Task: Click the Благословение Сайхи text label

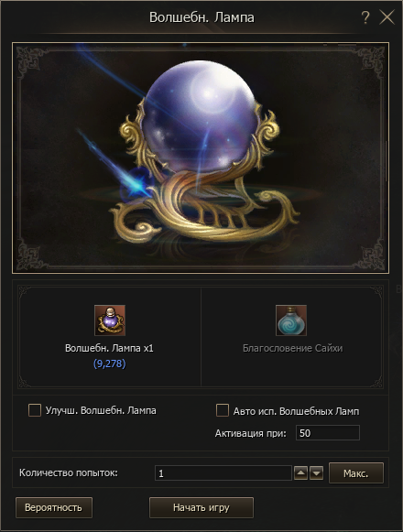Action: pyautogui.click(x=293, y=348)
